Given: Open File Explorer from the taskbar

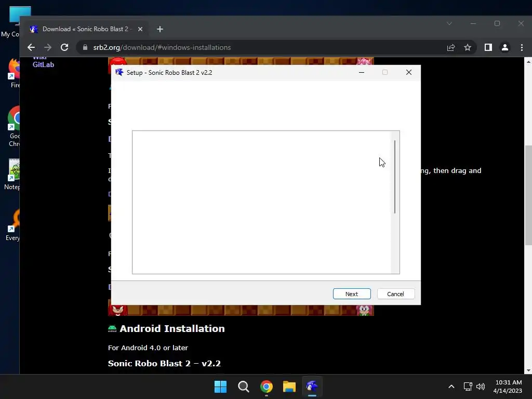Looking at the screenshot, I should [289, 387].
